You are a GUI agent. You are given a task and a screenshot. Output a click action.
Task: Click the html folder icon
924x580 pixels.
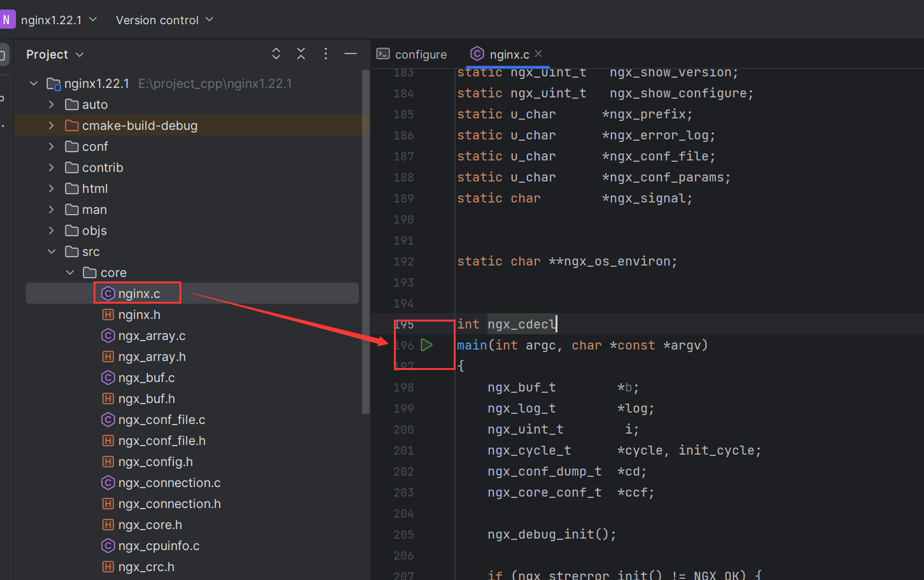72,188
